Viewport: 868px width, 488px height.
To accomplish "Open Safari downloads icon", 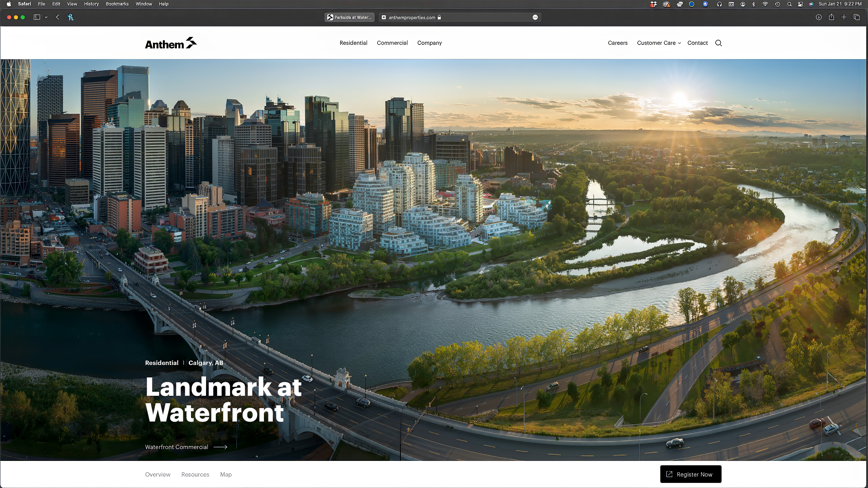I will point(818,17).
